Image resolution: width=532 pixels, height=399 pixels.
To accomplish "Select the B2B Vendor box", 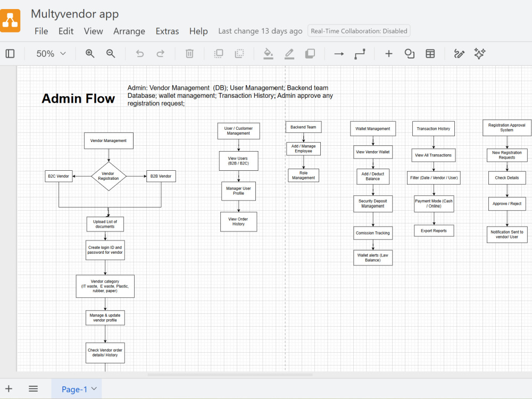I will tap(161, 176).
